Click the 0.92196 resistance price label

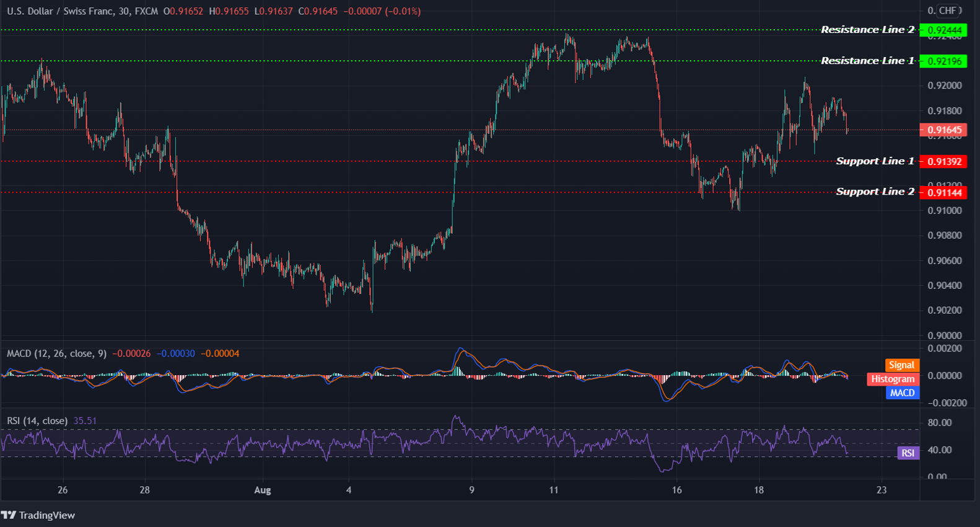tap(943, 61)
